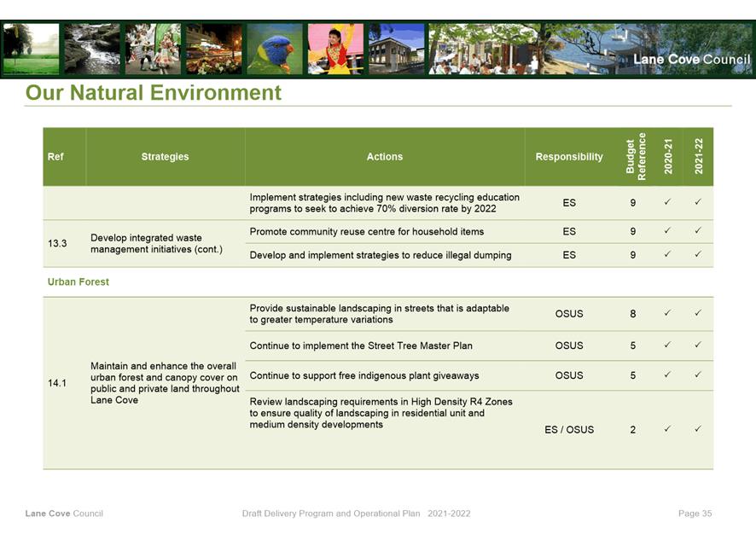Select 'Develop integrated waste management initiatives (cont.)' strategy
This screenshot has width=756, height=534.
tap(157, 243)
